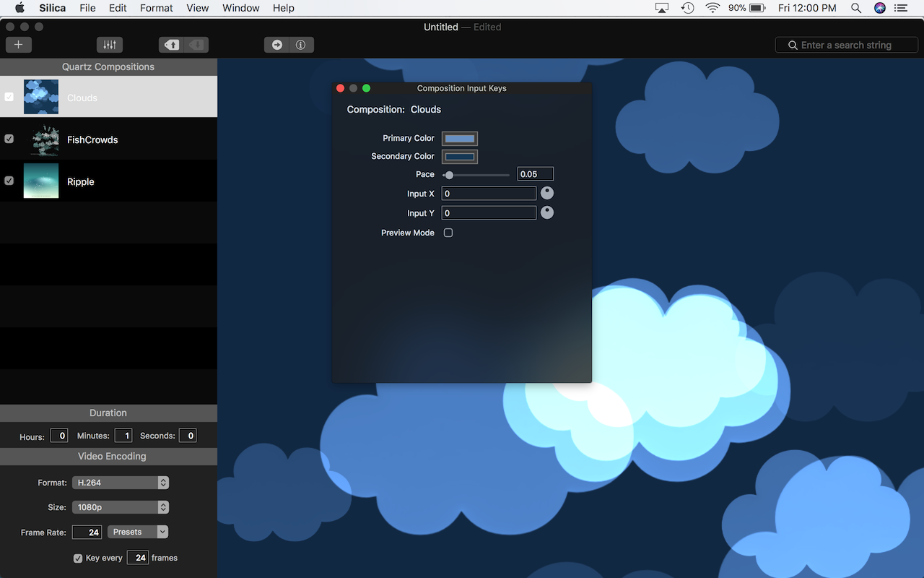The image size is (924, 578).
Task: Uncheck the Key every frames checkbox
Action: pyautogui.click(x=78, y=558)
